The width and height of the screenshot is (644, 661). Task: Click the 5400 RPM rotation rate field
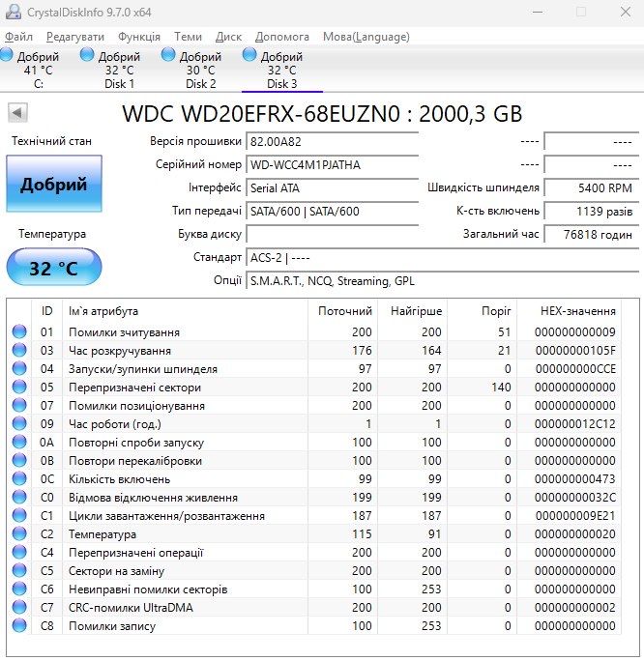point(592,187)
